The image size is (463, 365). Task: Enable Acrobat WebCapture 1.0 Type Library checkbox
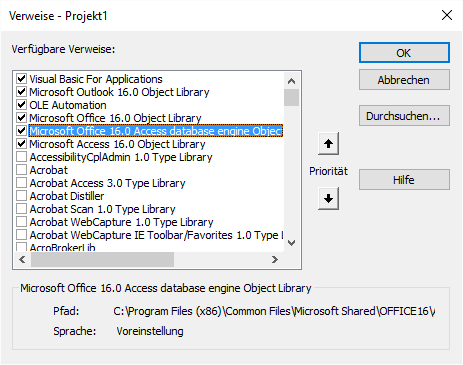22,222
